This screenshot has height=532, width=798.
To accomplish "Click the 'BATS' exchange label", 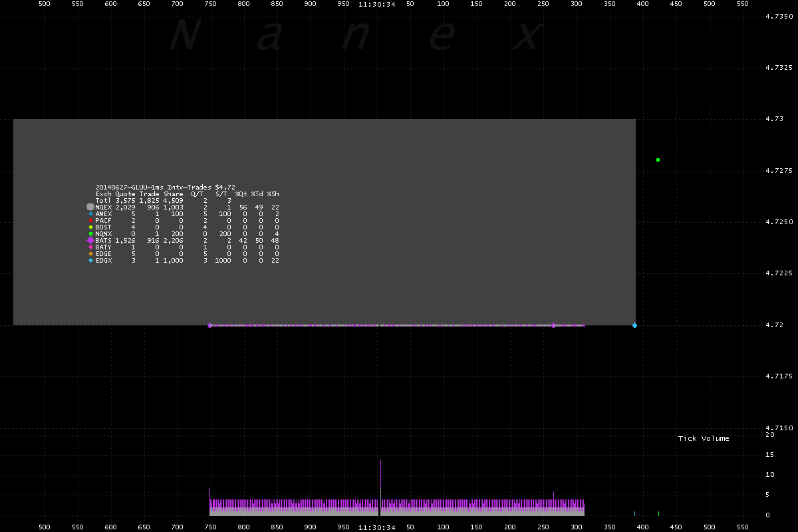I will 104,241.
